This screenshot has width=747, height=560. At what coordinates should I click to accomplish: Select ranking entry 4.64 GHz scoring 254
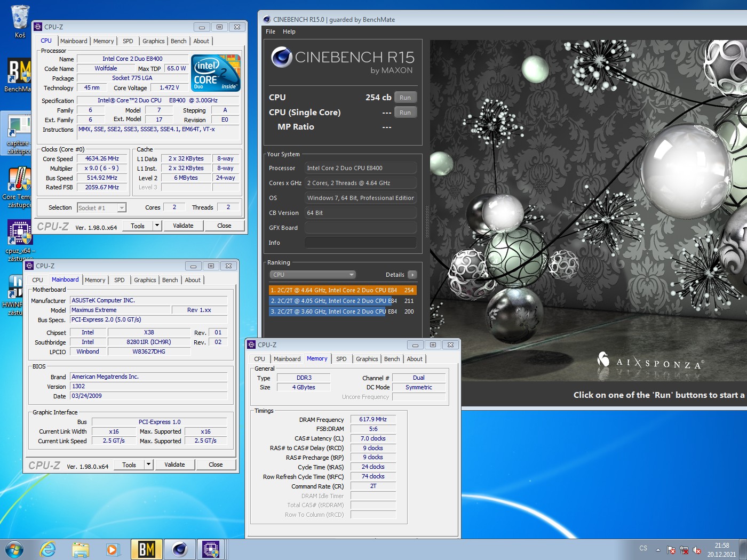point(343,290)
